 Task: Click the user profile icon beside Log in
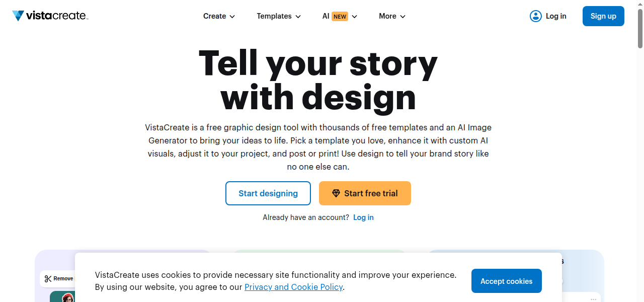[535, 16]
